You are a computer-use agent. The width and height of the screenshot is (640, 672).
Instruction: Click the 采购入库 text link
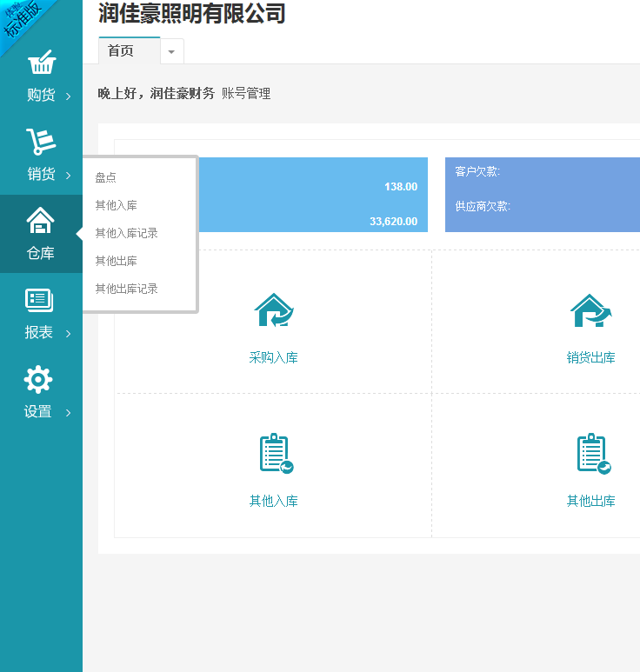coord(274,357)
